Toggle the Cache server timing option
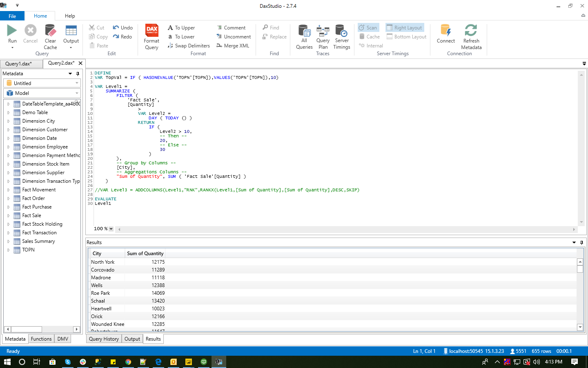 coord(370,37)
